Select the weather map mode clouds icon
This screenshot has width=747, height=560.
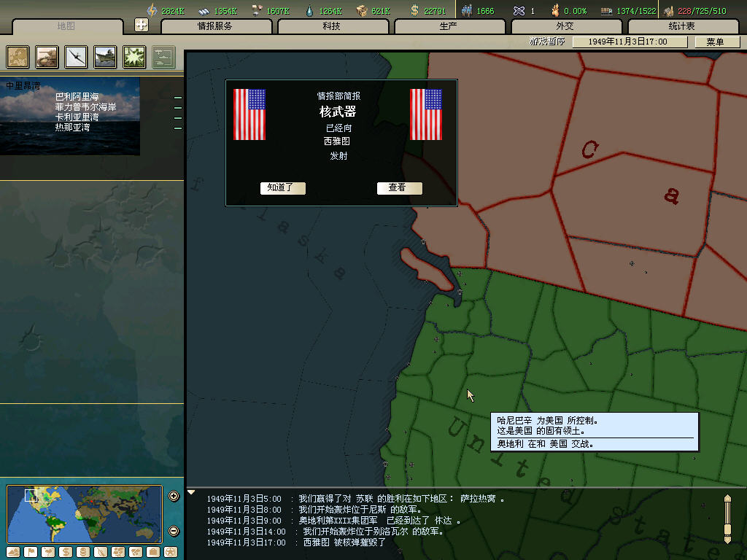[x=118, y=552]
